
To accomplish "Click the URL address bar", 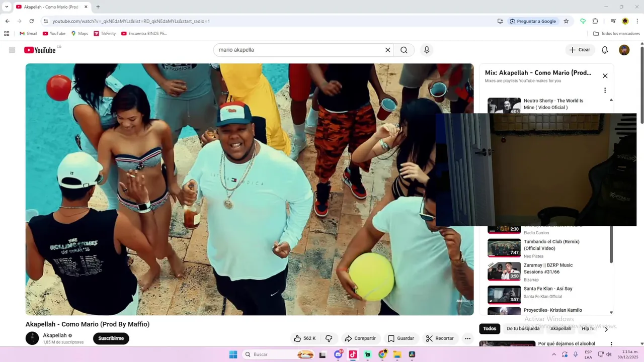I will click(x=272, y=21).
